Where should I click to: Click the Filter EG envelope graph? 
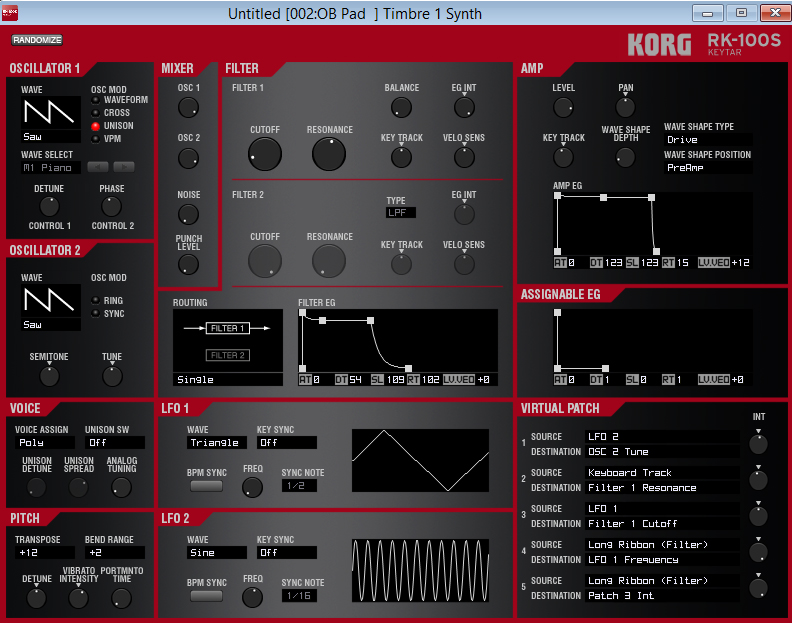coord(398,341)
